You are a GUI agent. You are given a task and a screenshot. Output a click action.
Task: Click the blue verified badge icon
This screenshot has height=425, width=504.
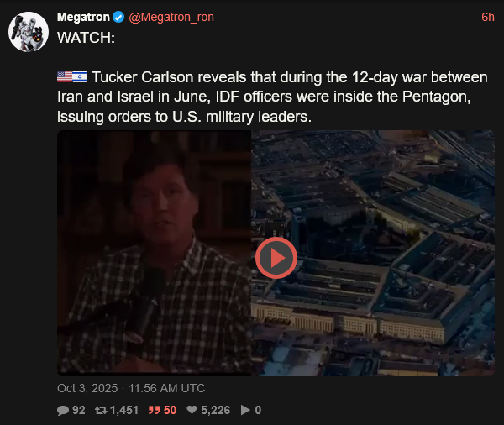coord(118,17)
